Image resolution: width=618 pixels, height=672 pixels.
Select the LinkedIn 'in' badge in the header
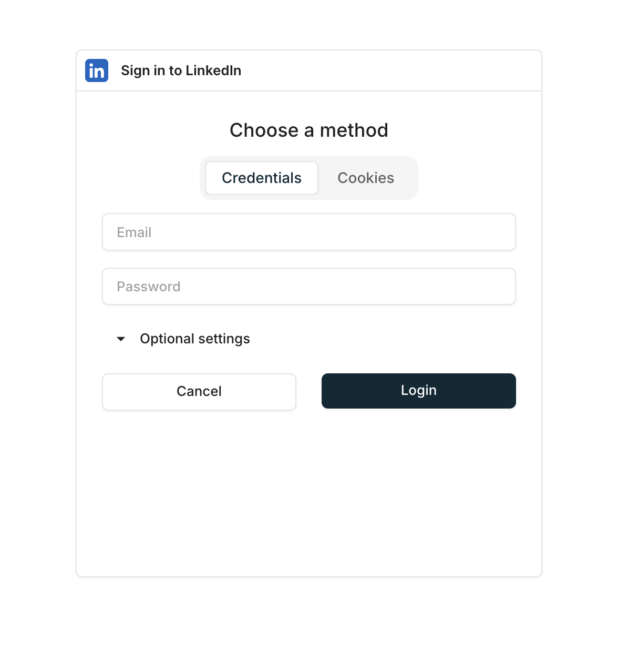[x=96, y=70]
